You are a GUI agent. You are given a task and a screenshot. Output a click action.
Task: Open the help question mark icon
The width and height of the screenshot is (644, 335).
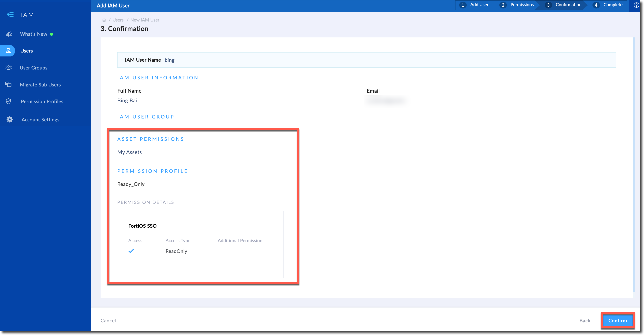tap(636, 5)
